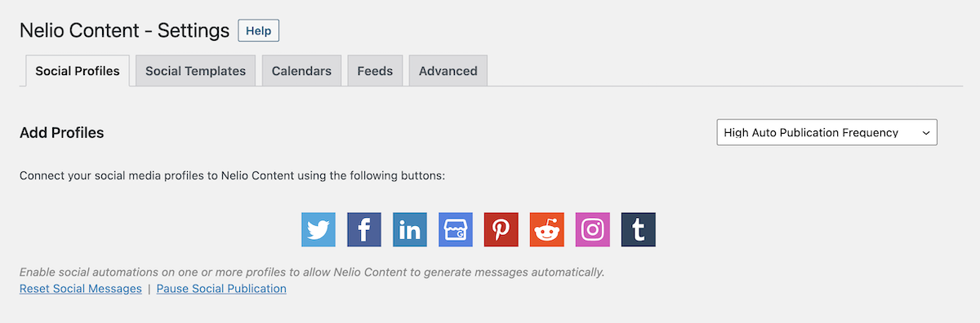Viewport: 980px width, 323px height.
Task: Connect a Reddit profile
Action: [x=547, y=229]
